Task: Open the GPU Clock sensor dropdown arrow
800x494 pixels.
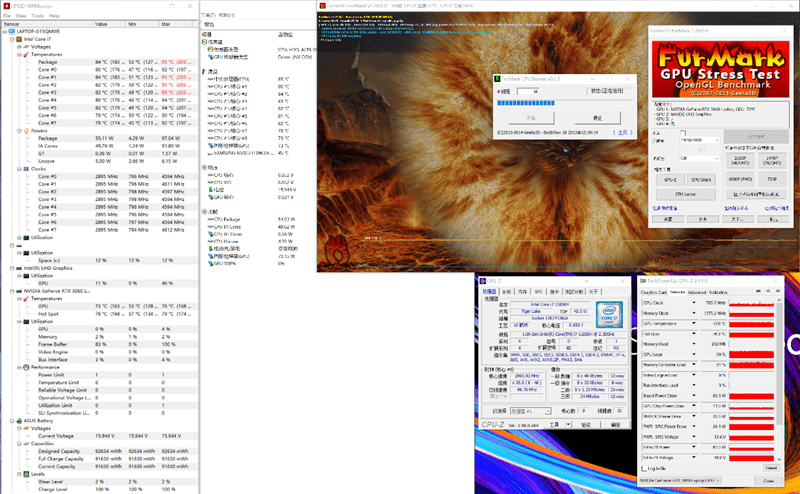Action: pos(694,303)
